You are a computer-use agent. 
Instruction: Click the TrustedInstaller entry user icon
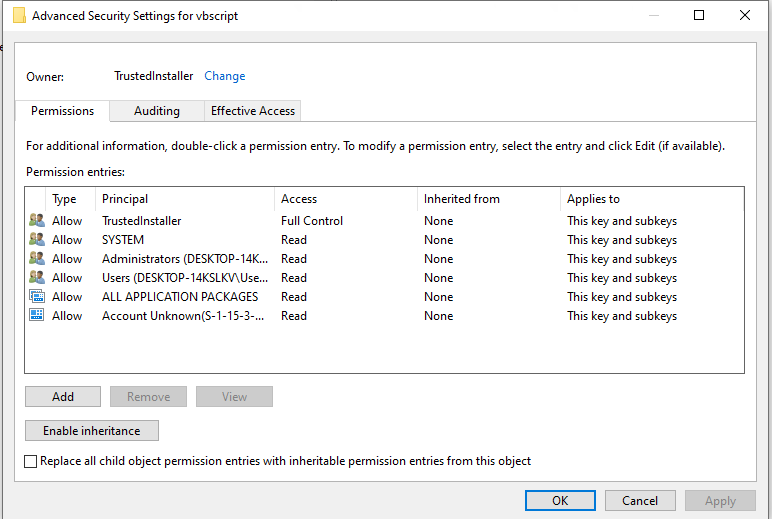[x=37, y=221]
